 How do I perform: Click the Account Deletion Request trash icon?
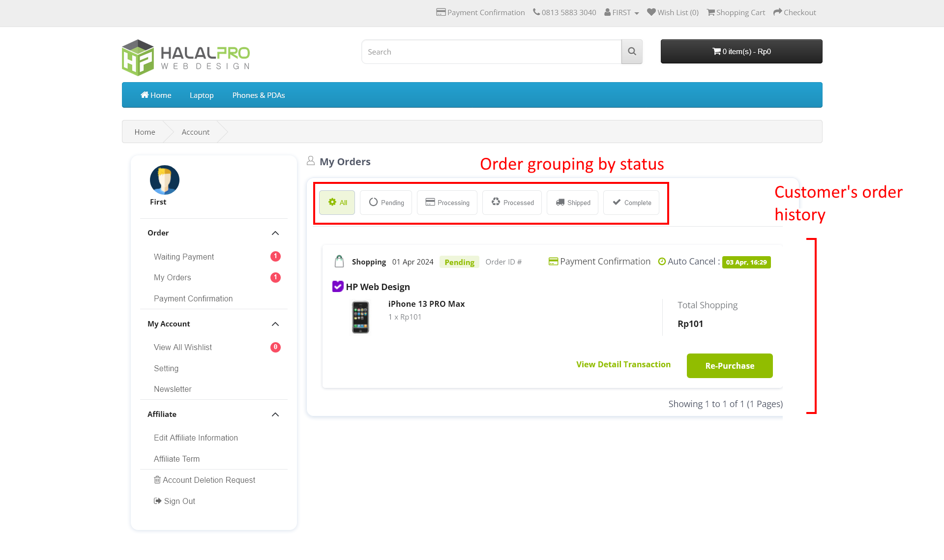157,479
